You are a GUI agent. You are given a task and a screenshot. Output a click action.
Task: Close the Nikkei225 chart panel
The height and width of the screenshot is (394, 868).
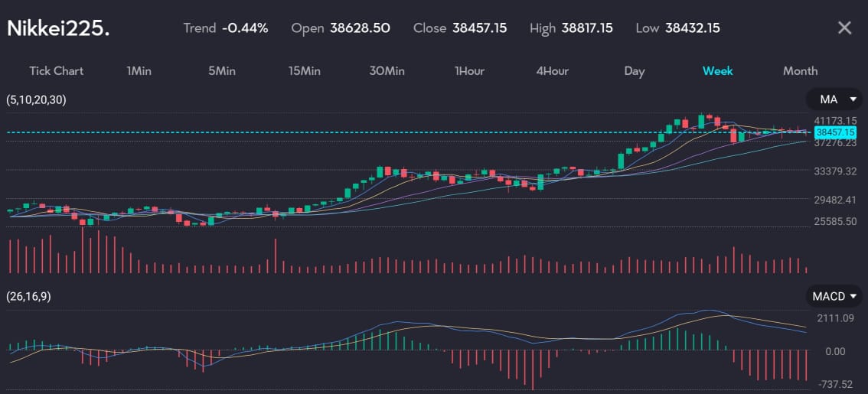[x=844, y=28]
